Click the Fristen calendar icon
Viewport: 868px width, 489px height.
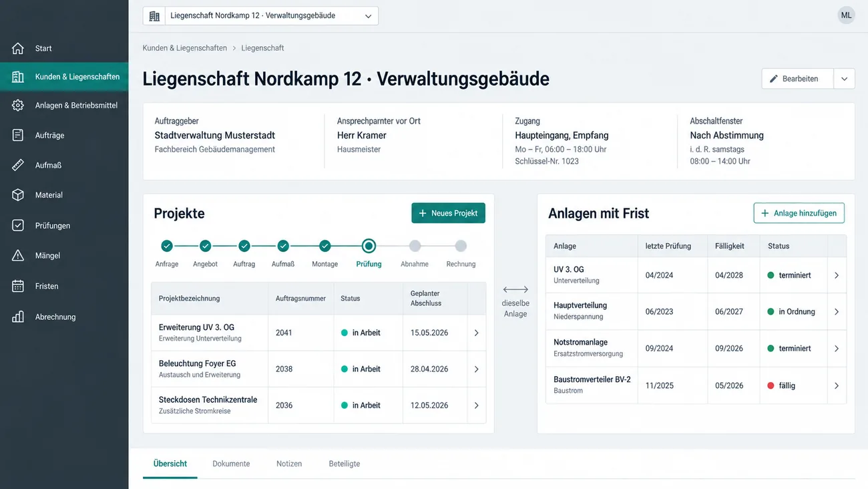(x=18, y=286)
